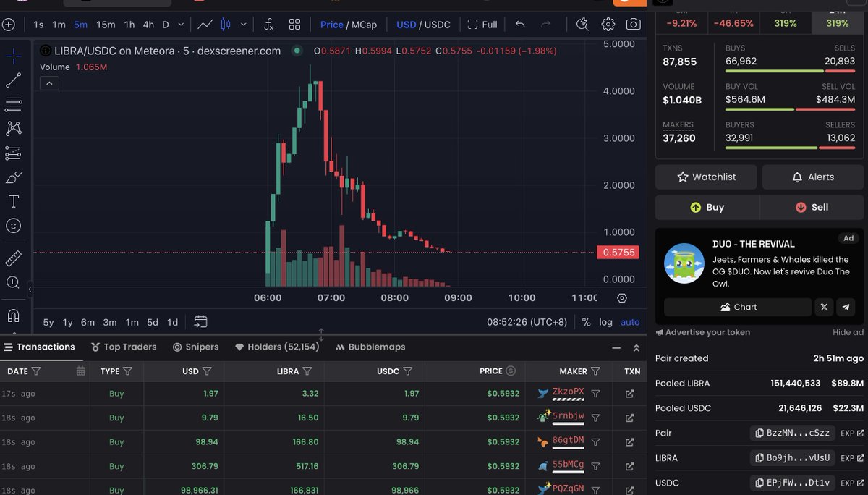Open the Bubblemaps tab
Image resolution: width=868 pixels, height=495 pixels.
point(371,347)
